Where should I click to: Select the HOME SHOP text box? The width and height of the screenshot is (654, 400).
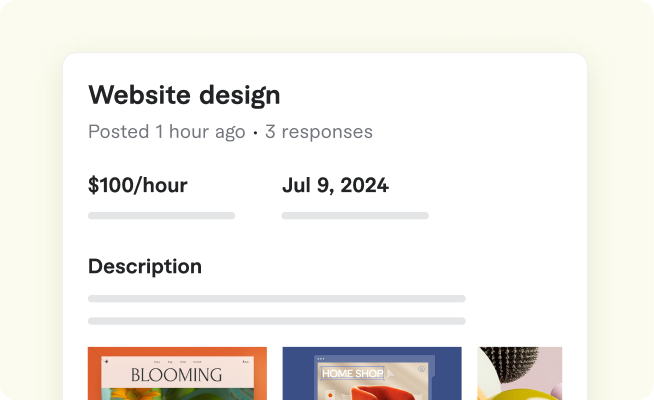click(x=352, y=373)
